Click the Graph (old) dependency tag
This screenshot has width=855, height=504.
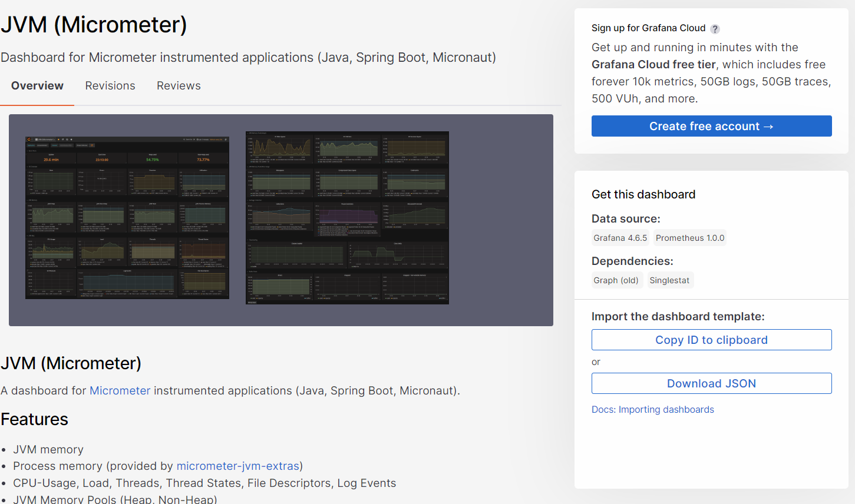pyautogui.click(x=616, y=280)
